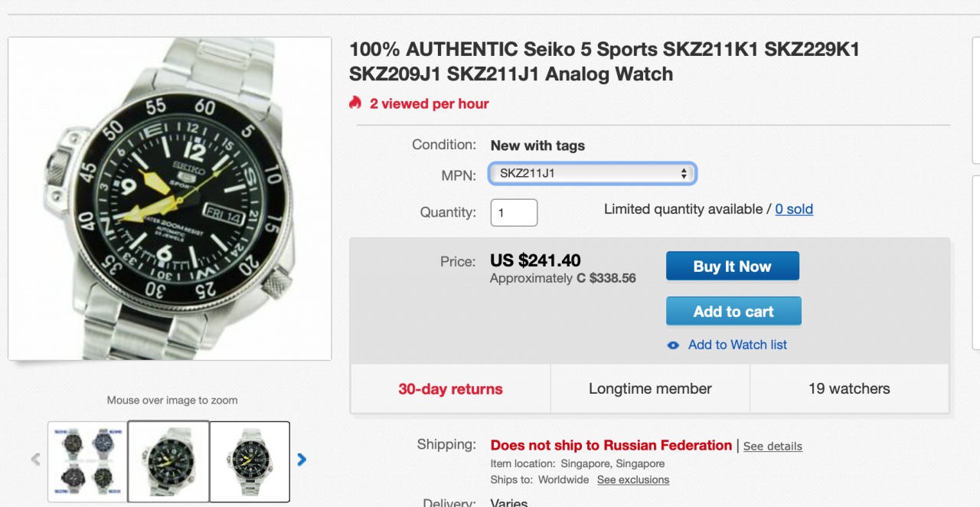This screenshot has width=980, height=507.
Task: Open the MPN dropdown showing SKZ211J1
Action: click(592, 174)
